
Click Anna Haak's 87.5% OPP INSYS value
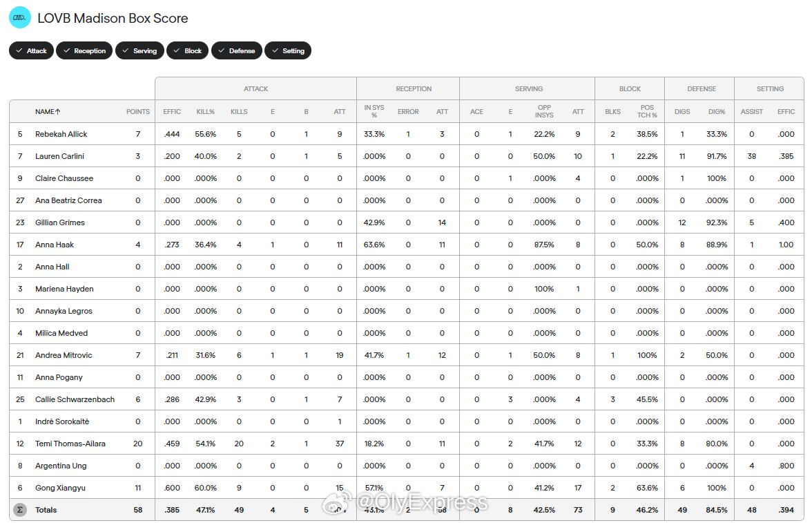coord(544,245)
